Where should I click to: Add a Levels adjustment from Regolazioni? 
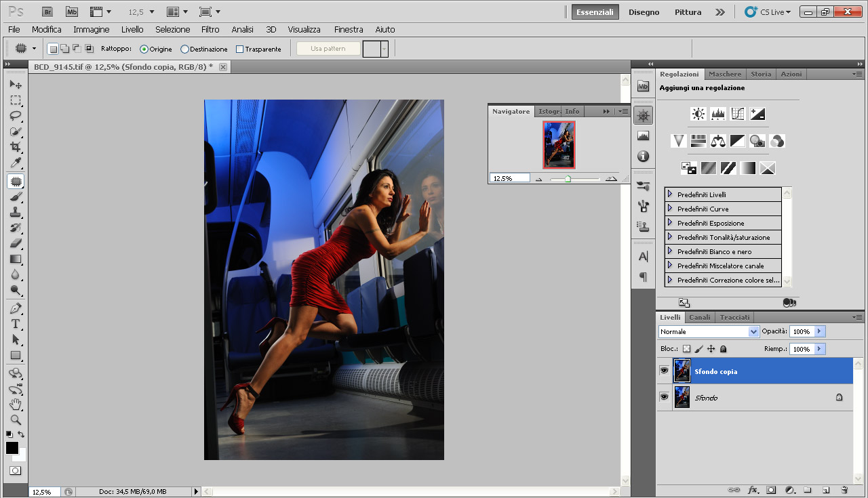coord(718,114)
